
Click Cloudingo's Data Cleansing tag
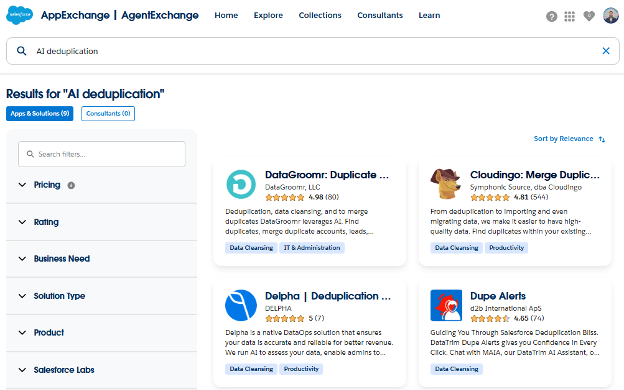point(456,248)
